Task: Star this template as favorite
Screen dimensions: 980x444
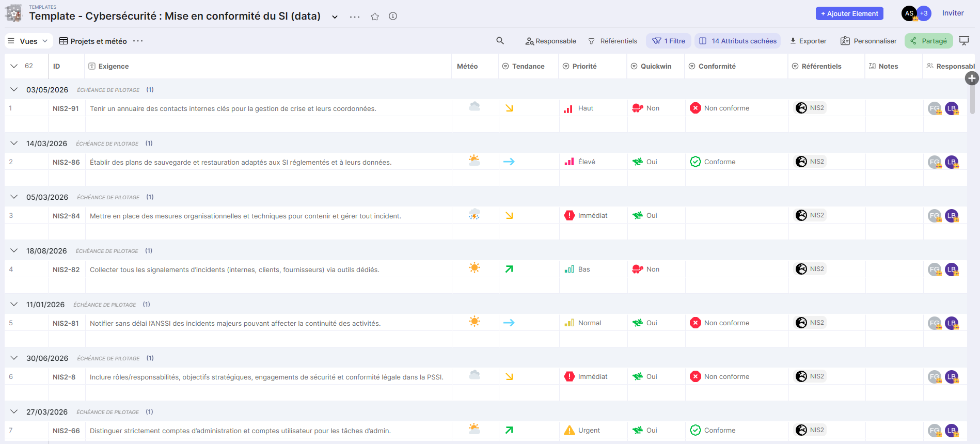Action: (x=375, y=17)
